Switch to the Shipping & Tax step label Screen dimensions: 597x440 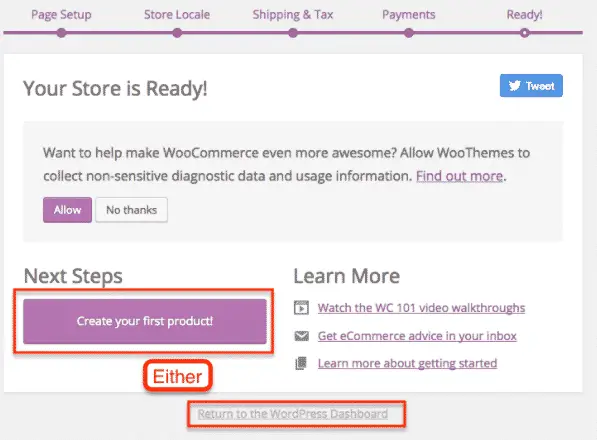(x=293, y=15)
